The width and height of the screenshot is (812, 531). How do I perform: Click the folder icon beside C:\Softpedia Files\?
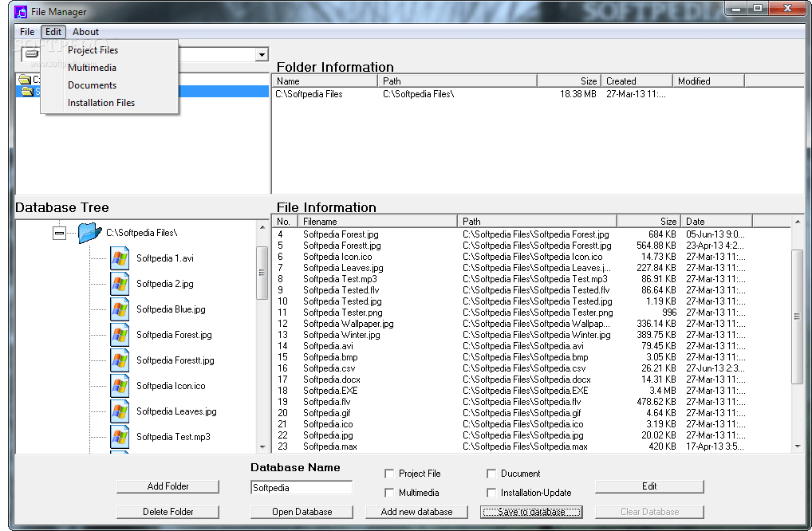pyautogui.click(x=89, y=232)
